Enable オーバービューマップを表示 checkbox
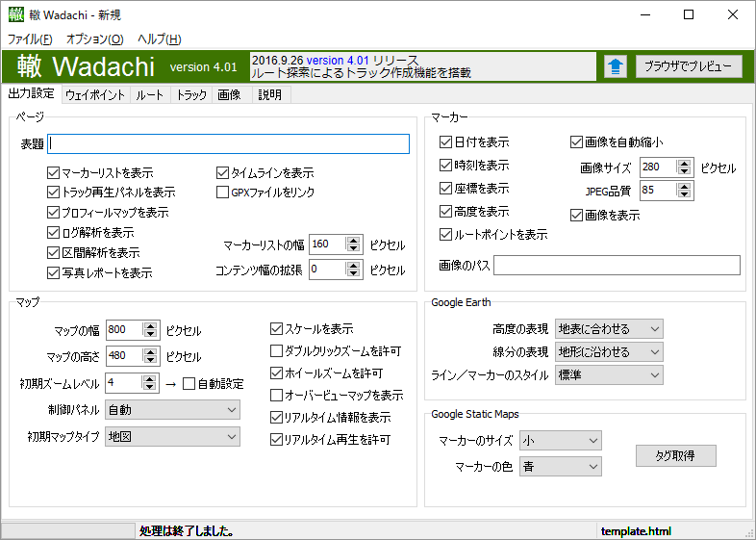 point(276,396)
